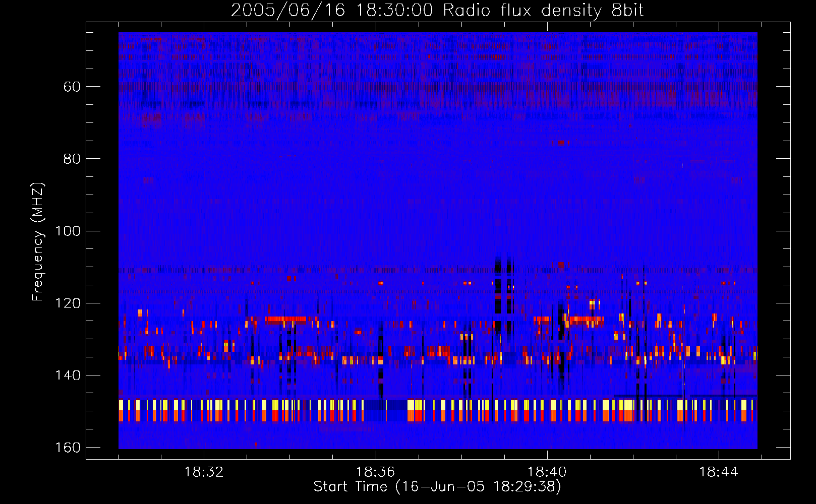Click the 18:40 time tick label
Image resolution: width=816 pixels, height=504 pixels.
click(x=547, y=472)
